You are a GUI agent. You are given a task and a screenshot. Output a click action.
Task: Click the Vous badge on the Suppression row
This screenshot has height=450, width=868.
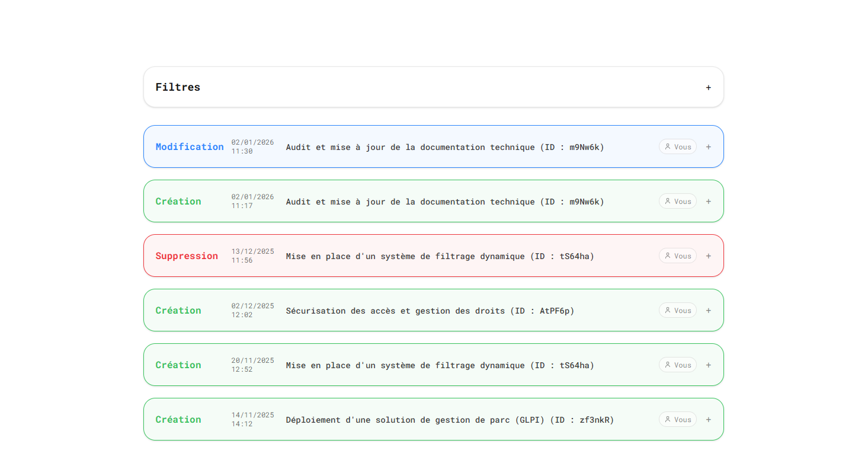[x=677, y=256]
